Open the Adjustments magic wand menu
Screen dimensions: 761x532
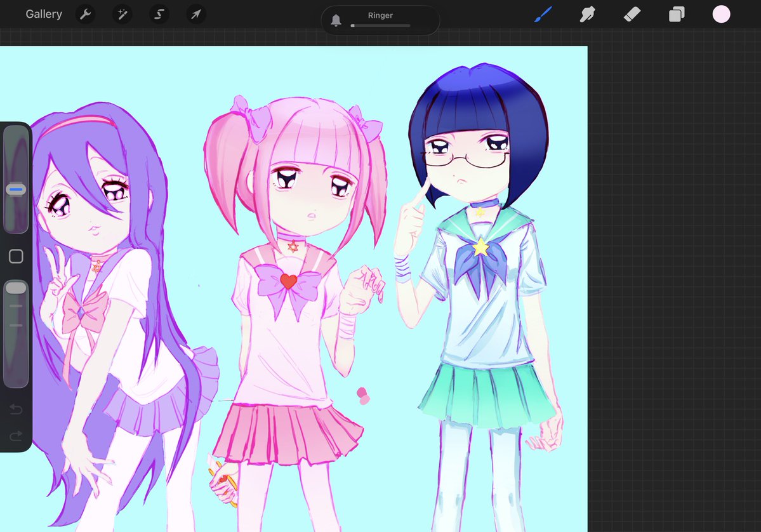[x=122, y=14]
